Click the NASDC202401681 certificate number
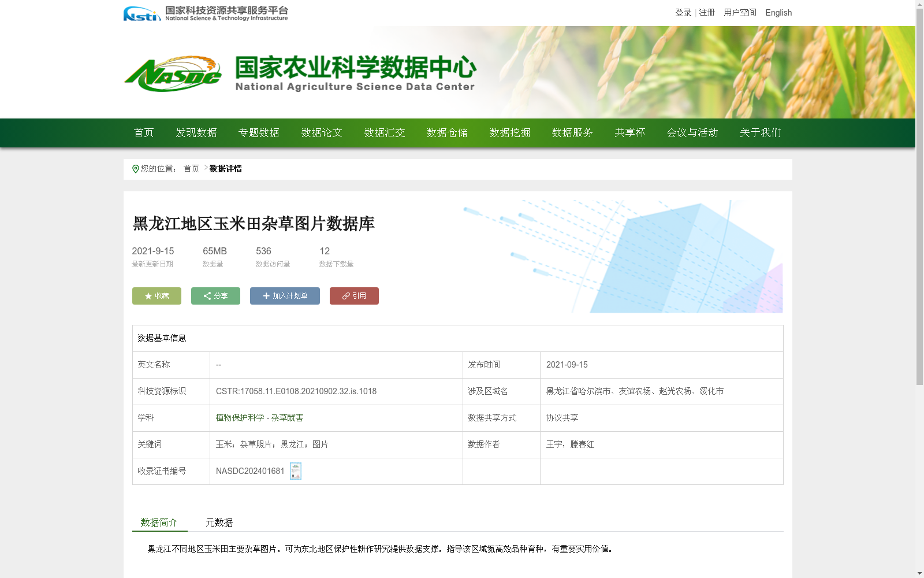The image size is (924, 578). click(x=250, y=471)
